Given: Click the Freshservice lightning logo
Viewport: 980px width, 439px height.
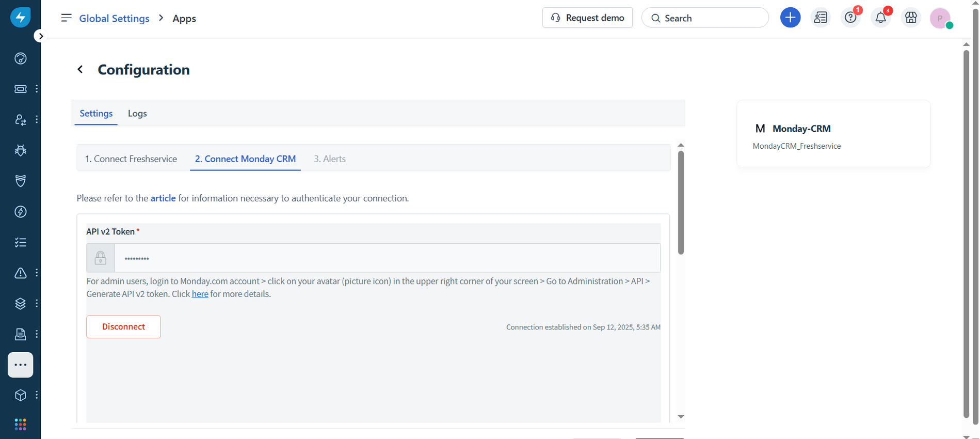Looking at the screenshot, I should point(20,18).
